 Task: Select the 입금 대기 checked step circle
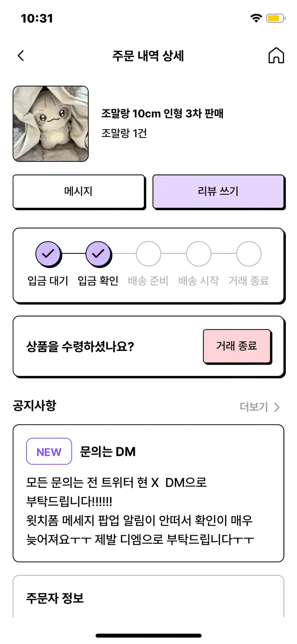[48, 254]
